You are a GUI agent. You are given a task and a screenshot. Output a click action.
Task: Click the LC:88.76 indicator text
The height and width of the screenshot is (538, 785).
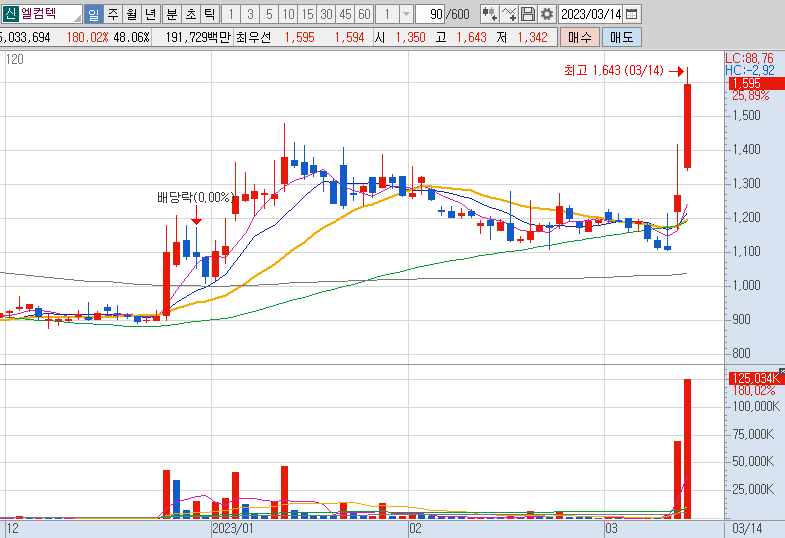pyautogui.click(x=749, y=58)
